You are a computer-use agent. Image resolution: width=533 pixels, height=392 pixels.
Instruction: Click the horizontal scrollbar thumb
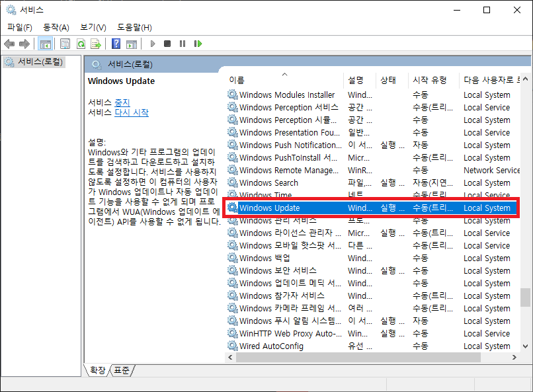358,357
